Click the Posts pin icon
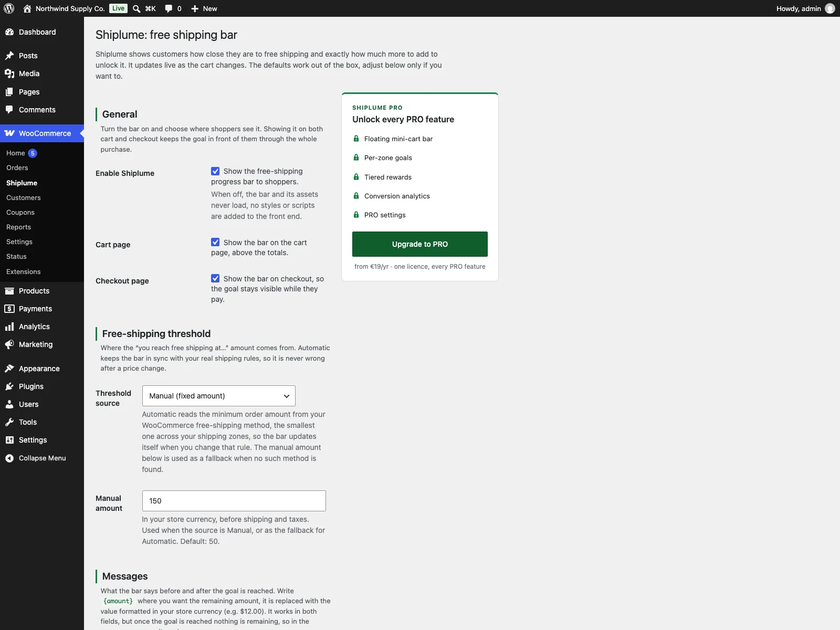Screen dimensions: 840x630 (9, 56)
